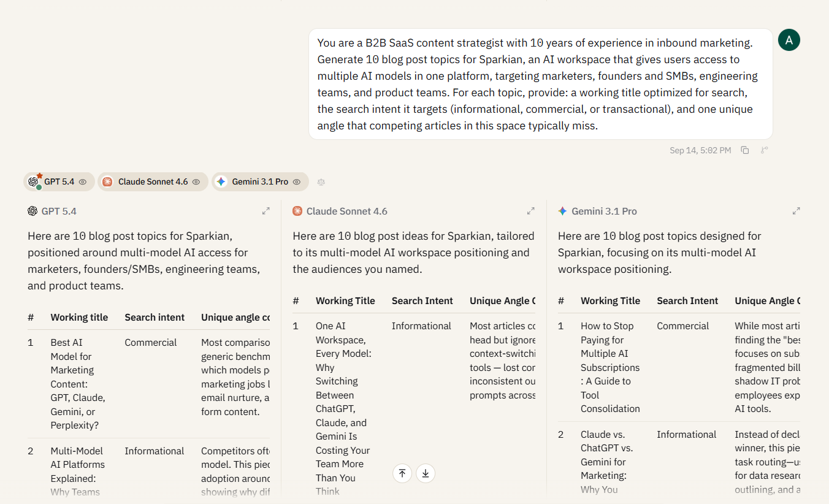Toggle the GPT 5.4 visibility eye

tap(83, 182)
